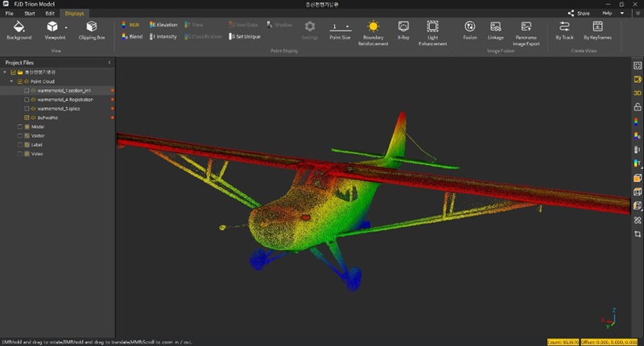The height and width of the screenshot is (346, 644).
Task: Activate the Clipping Box tool
Action: [92, 31]
